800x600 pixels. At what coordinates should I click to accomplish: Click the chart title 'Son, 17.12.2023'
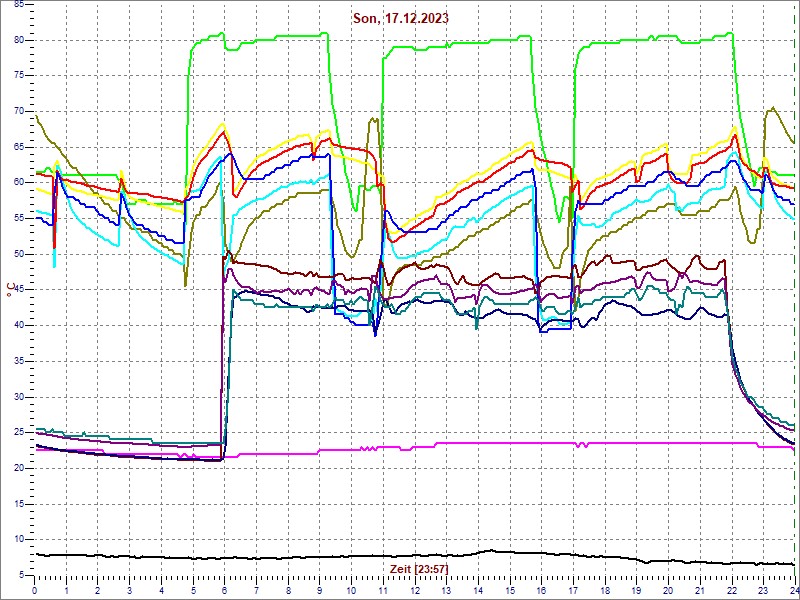click(401, 18)
